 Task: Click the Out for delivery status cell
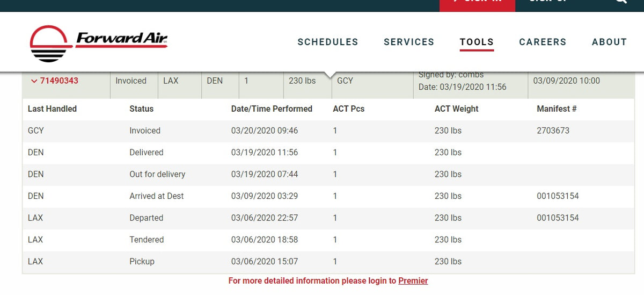157,174
